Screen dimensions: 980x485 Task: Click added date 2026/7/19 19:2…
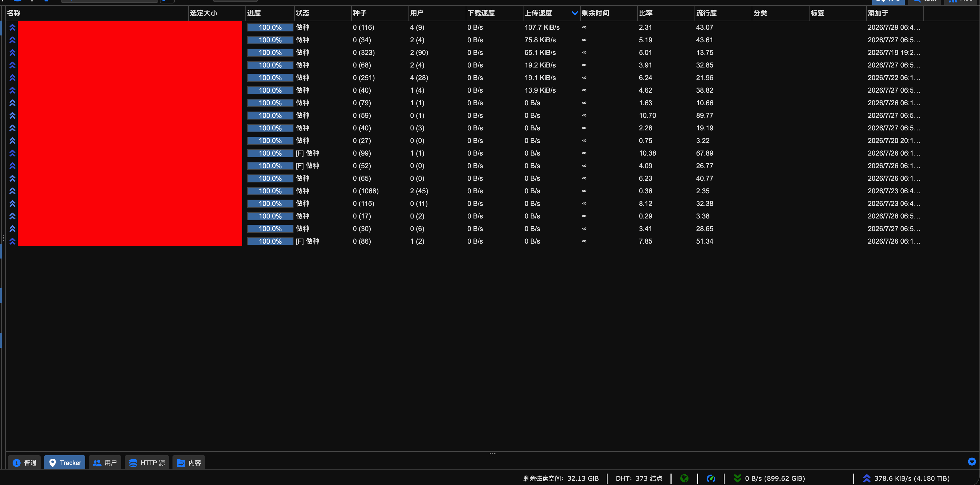[x=894, y=53]
